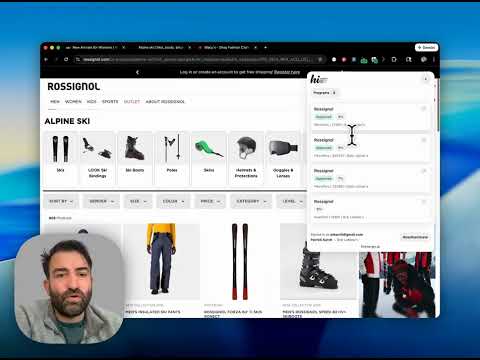Click the green status badge on first card
This screenshot has height=360, width=480.
[x=324, y=117]
